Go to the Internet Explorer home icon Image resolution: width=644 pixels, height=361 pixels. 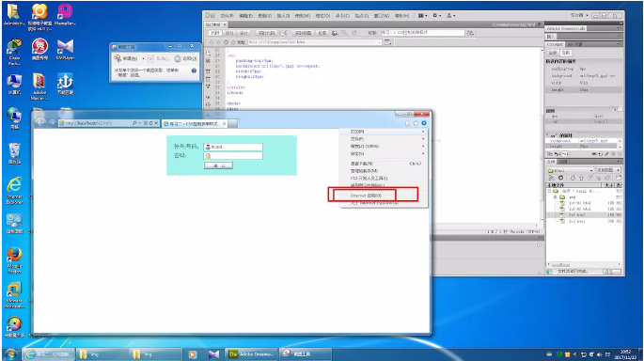pyautogui.click(x=407, y=123)
